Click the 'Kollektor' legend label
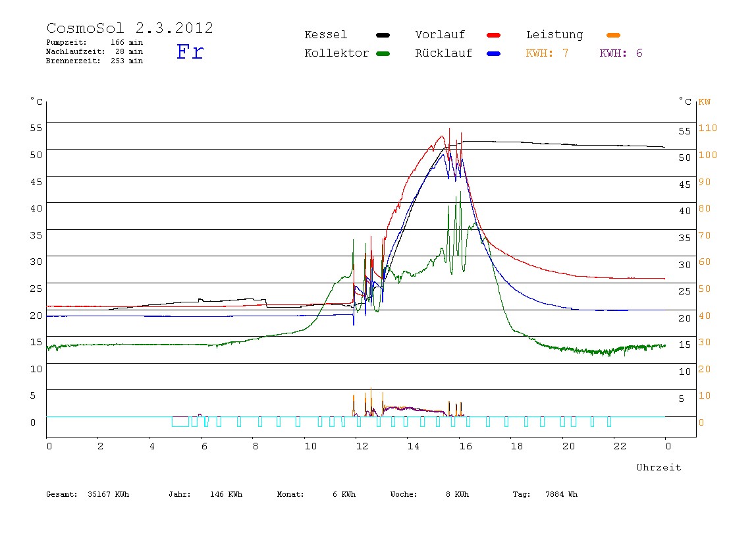756x535 pixels. pos(337,53)
